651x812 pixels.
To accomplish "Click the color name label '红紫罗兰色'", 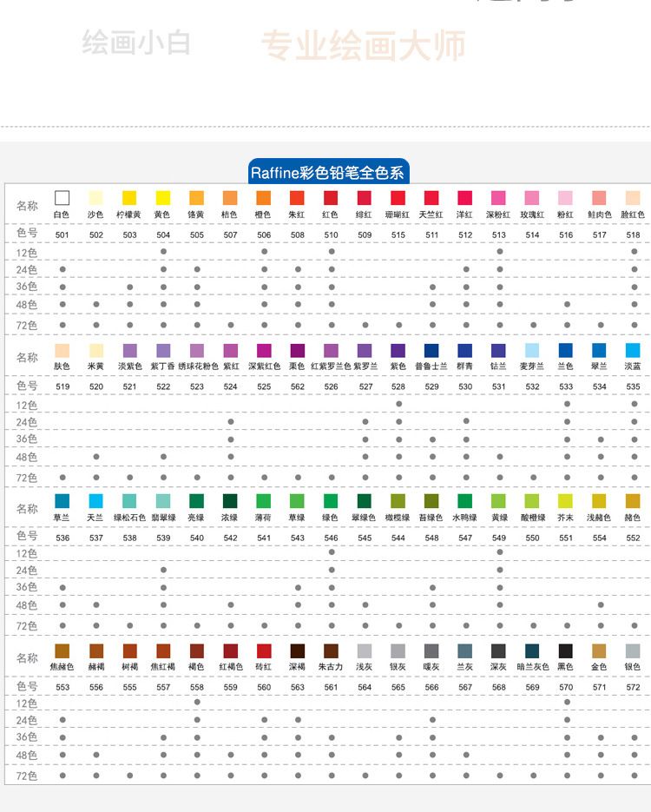I will tap(331, 366).
